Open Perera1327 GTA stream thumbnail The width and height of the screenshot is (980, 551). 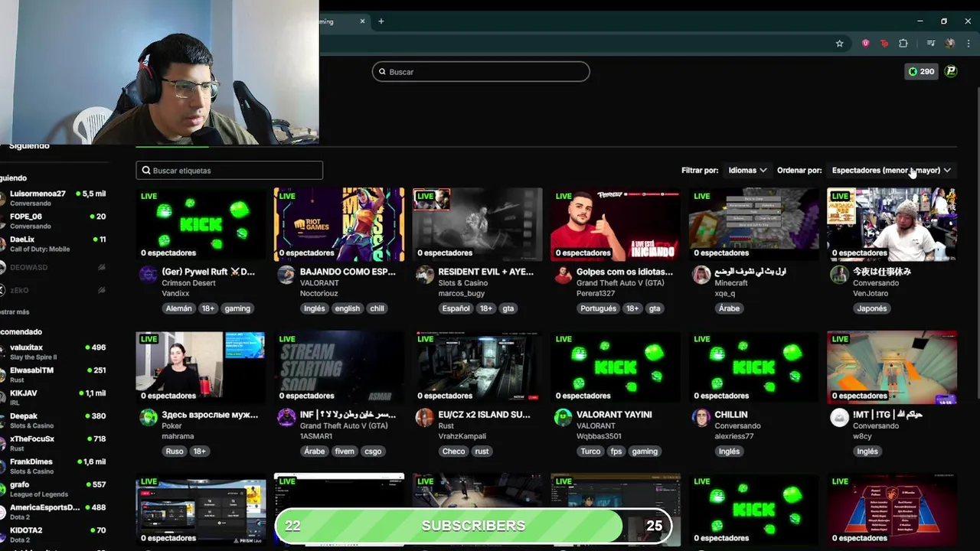point(616,223)
